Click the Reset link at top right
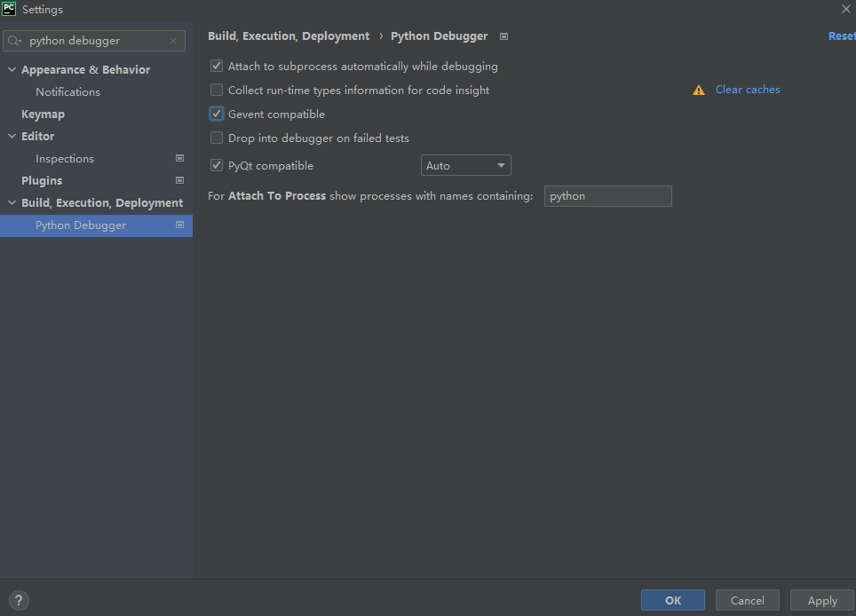 coord(842,36)
